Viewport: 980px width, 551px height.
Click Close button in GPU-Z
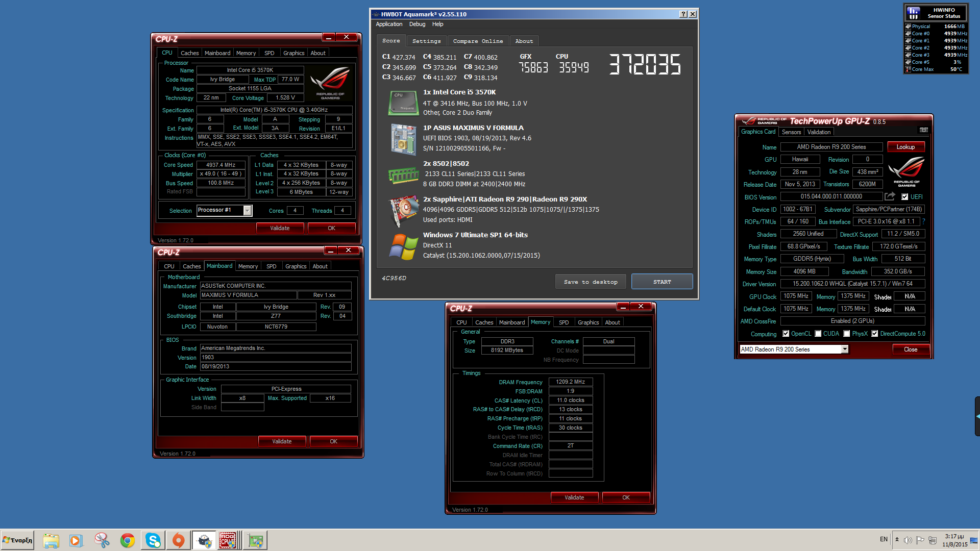tap(911, 349)
